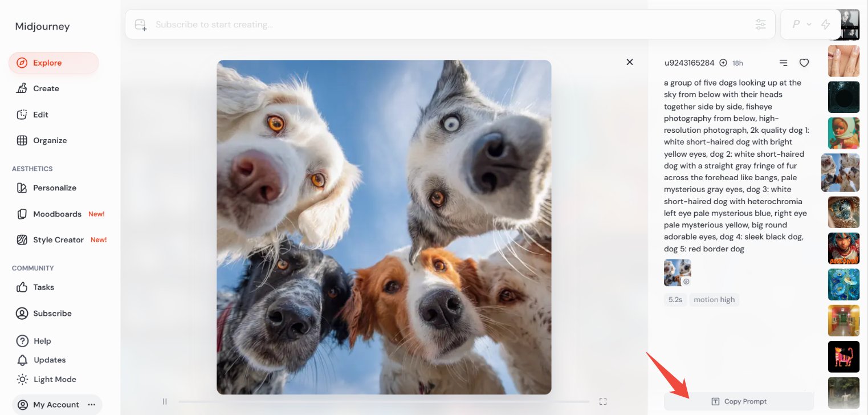Click the source image thumbnail under the prompt
Screen dimensions: 868x415
677,272
